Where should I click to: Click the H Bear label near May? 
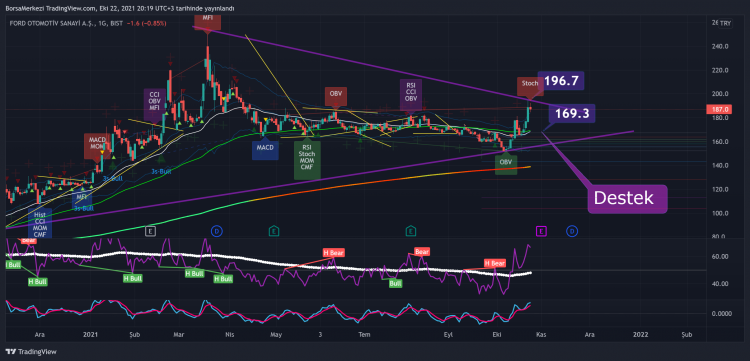click(334, 252)
